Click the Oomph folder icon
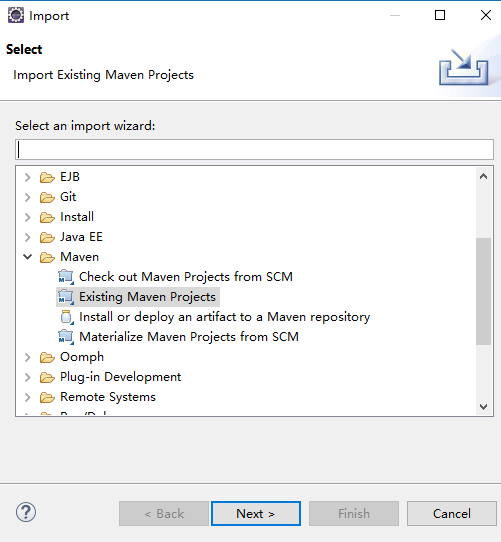This screenshot has height=542, width=501. [47, 357]
